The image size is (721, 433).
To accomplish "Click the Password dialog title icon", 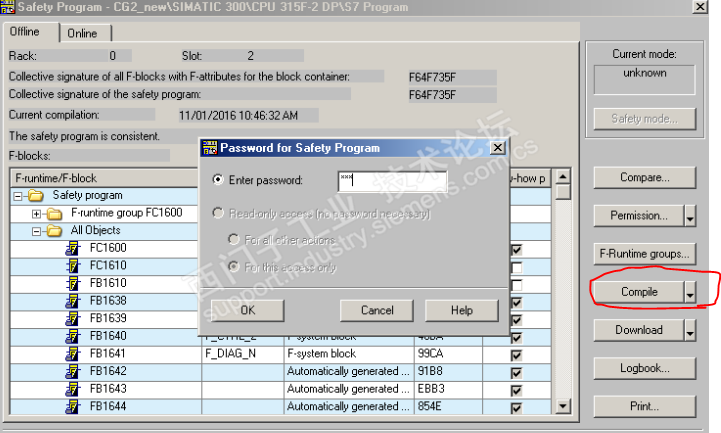I will [210, 148].
